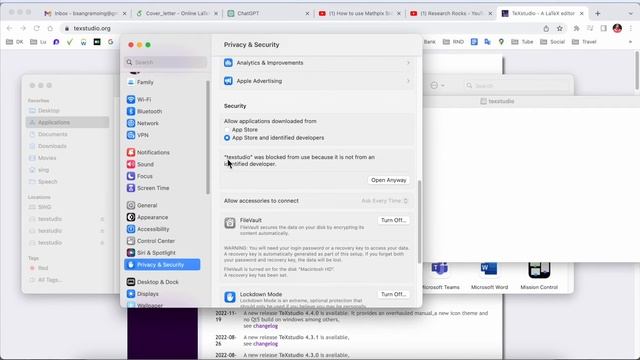Click the System Settings search field
The width and height of the screenshot is (640, 360).
(166, 62)
